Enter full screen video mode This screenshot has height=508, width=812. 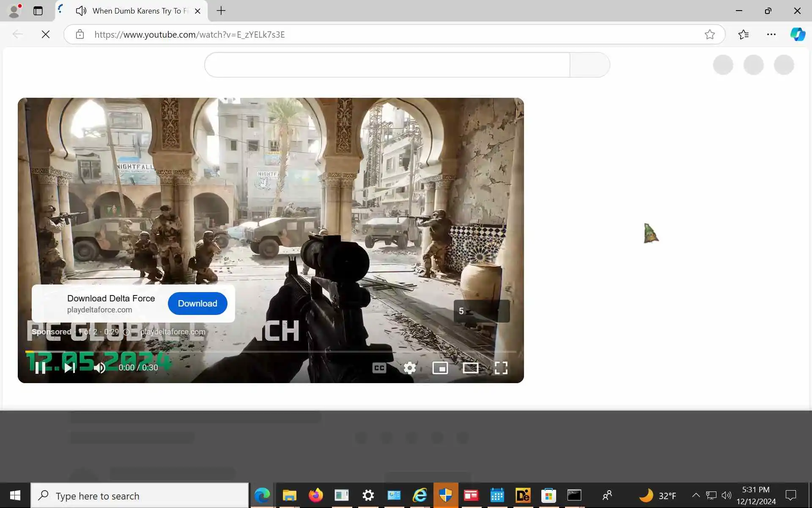point(501,368)
